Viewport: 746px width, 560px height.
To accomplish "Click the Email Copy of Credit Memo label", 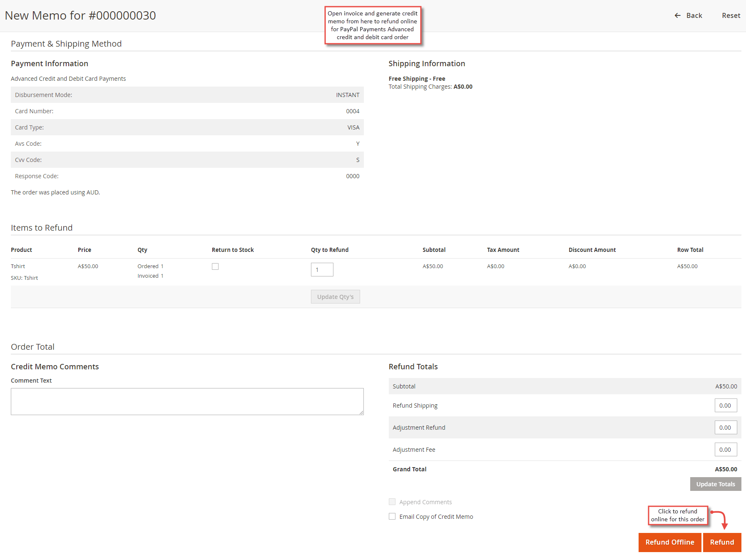I will [x=436, y=517].
